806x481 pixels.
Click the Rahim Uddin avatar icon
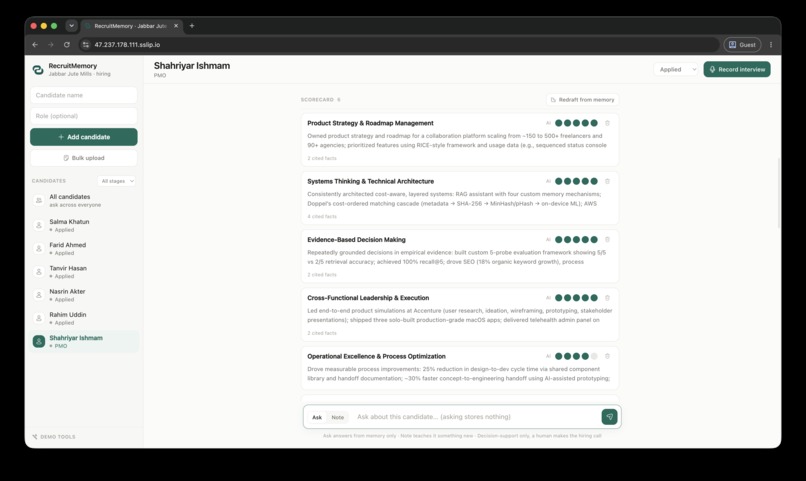tap(39, 318)
